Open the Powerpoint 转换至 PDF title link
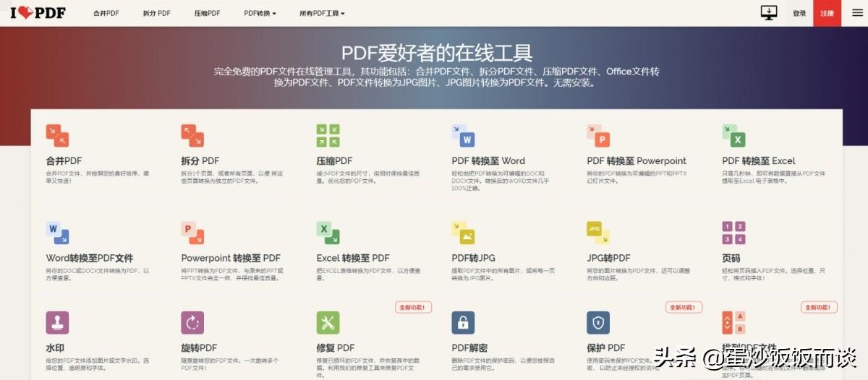The width and height of the screenshot is (868, 380). [231, 258]
